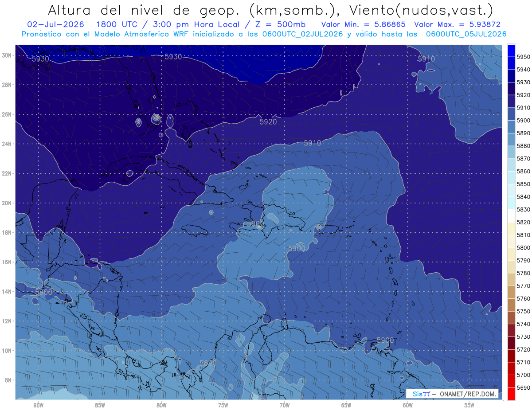This screenshot has height=411, width=532.
Task: Click the bright blue swatch between 5940 and 5950
Action: click(511, 63)
